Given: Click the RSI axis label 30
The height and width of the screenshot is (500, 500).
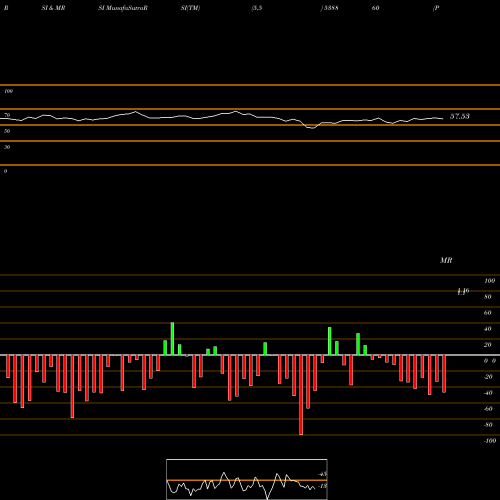Looking at the screenshot, I should tap(7, 147).
